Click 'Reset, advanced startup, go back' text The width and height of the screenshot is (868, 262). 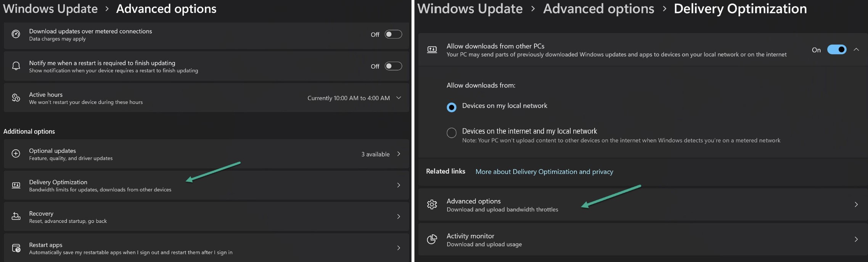pyautogui.click(x=68, y=221)
